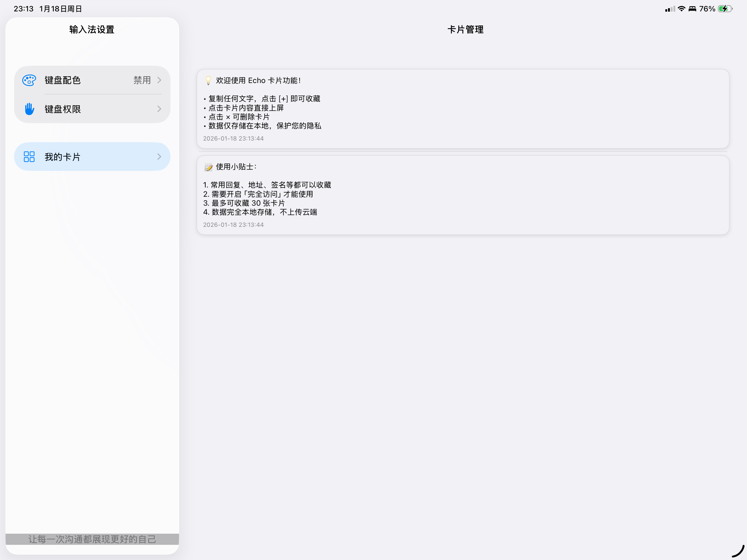
Task: Select the 欢迎使用 Echo 卡片功能 card
Action: click(463, 109)
